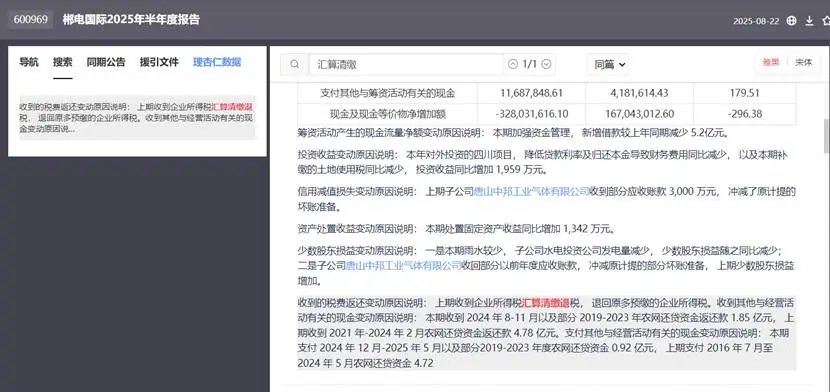Click table cell -328,031,616.10
The height and width of the screenshot is (392, 830).
531,114
